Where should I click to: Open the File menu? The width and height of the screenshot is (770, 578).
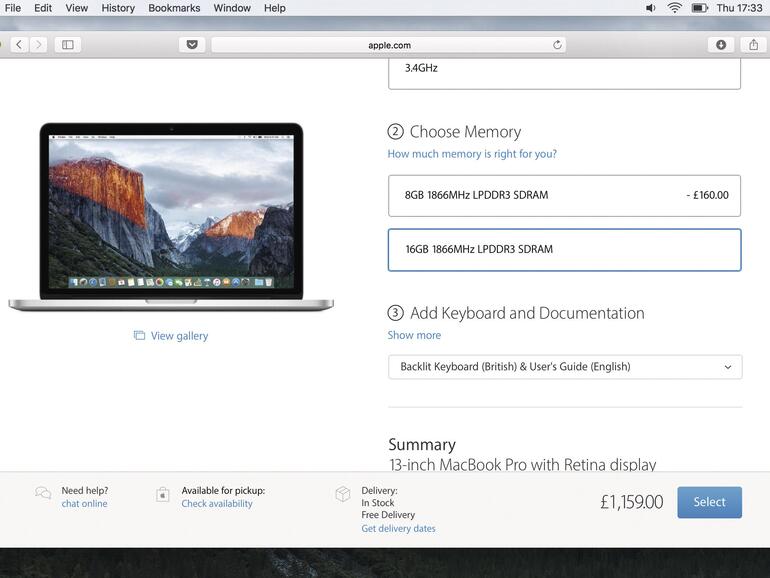(13, 8)
